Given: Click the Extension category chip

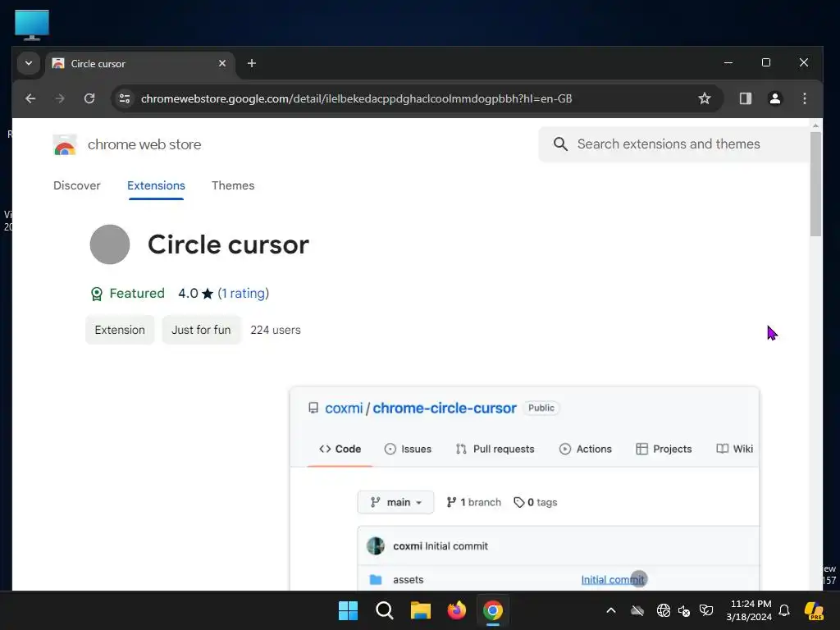Looking at the screenshot, I should point(120,330).
